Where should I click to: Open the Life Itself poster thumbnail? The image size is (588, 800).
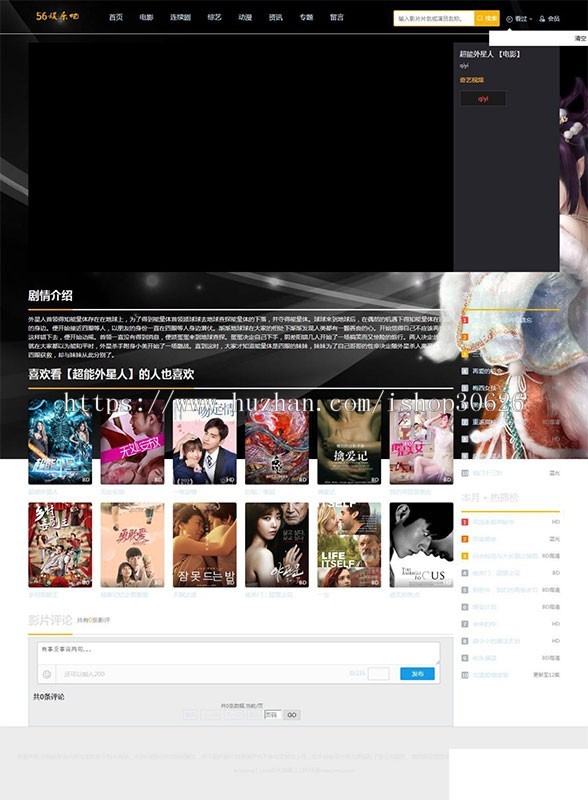pyautogui.click(x=349, y=545)
